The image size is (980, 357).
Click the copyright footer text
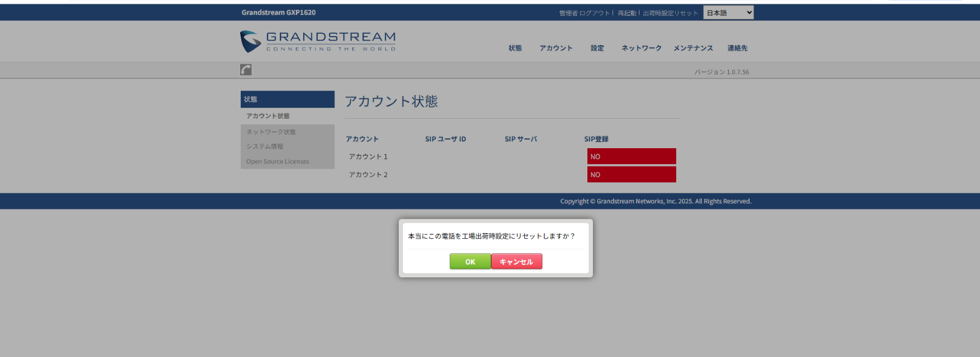(655, 201)
